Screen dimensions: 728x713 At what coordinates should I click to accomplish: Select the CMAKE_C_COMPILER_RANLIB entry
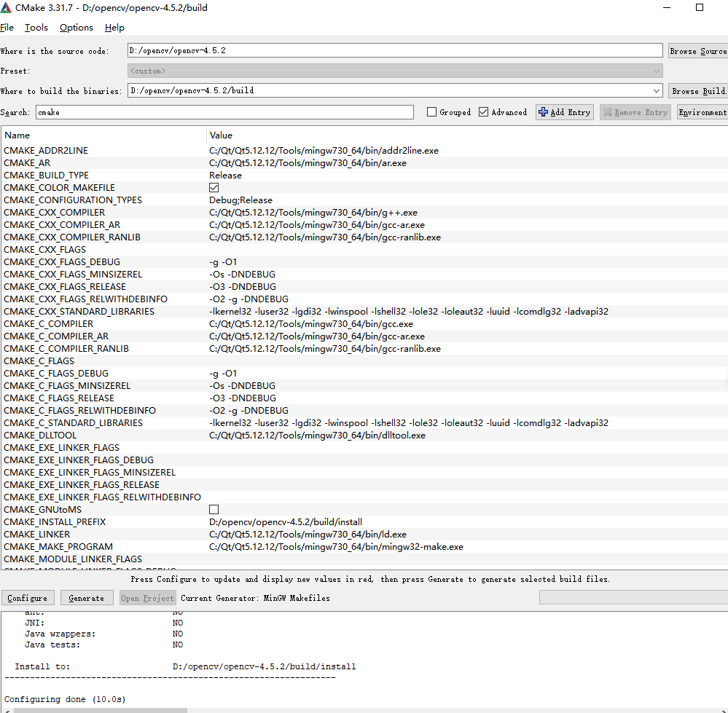pyautogui.click(x=66, y=348)
